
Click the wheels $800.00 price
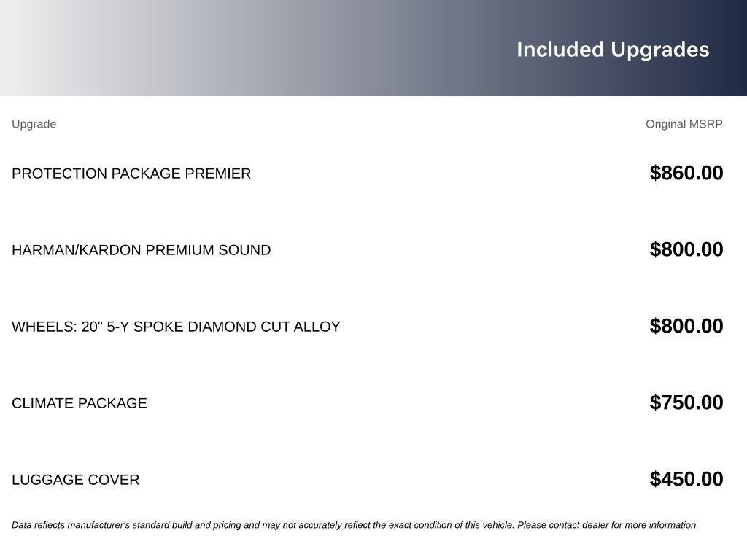point(686,326)
